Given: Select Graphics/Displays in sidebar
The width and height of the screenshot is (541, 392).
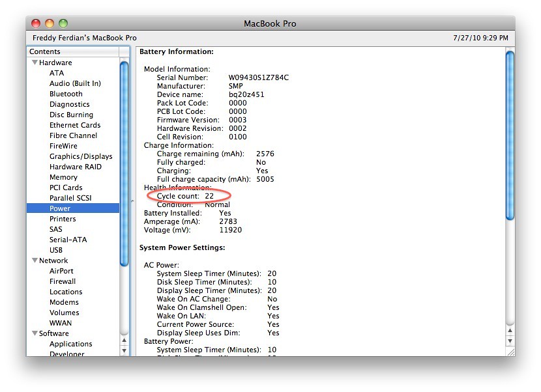Looking at the screenshot, I should point(81,156).
